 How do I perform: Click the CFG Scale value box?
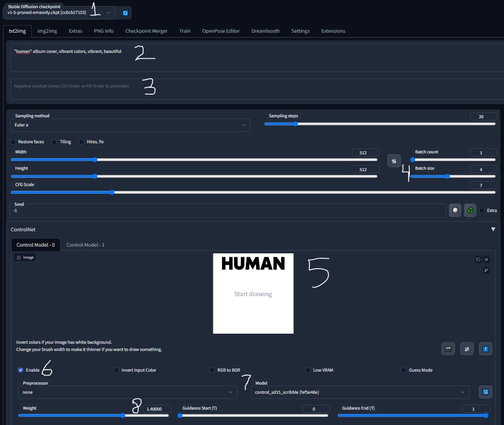pos(483,185)
